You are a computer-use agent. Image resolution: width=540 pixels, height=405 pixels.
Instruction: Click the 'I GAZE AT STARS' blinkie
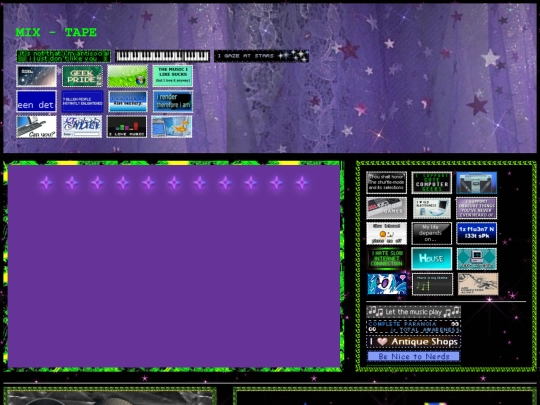coord(261,56)
